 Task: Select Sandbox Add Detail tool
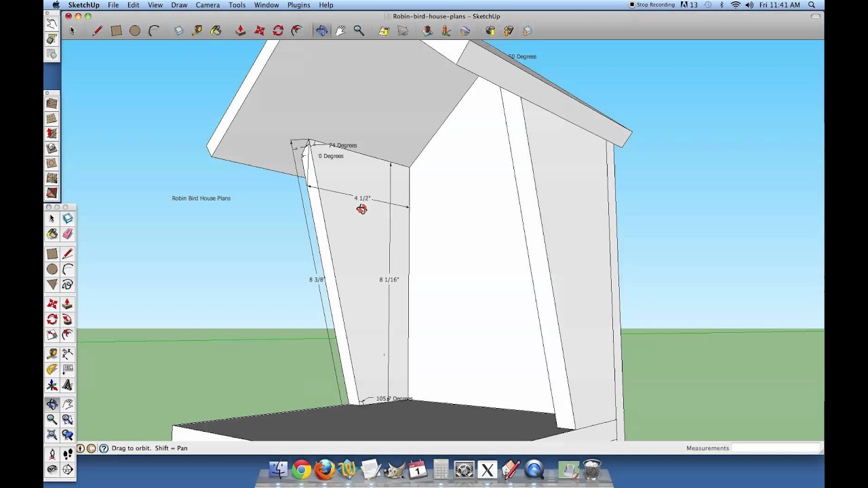(x=52, y=178)
